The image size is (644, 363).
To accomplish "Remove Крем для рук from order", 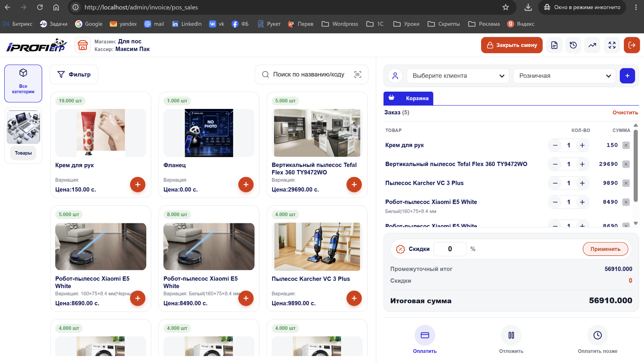I will [x=626, y=145].
